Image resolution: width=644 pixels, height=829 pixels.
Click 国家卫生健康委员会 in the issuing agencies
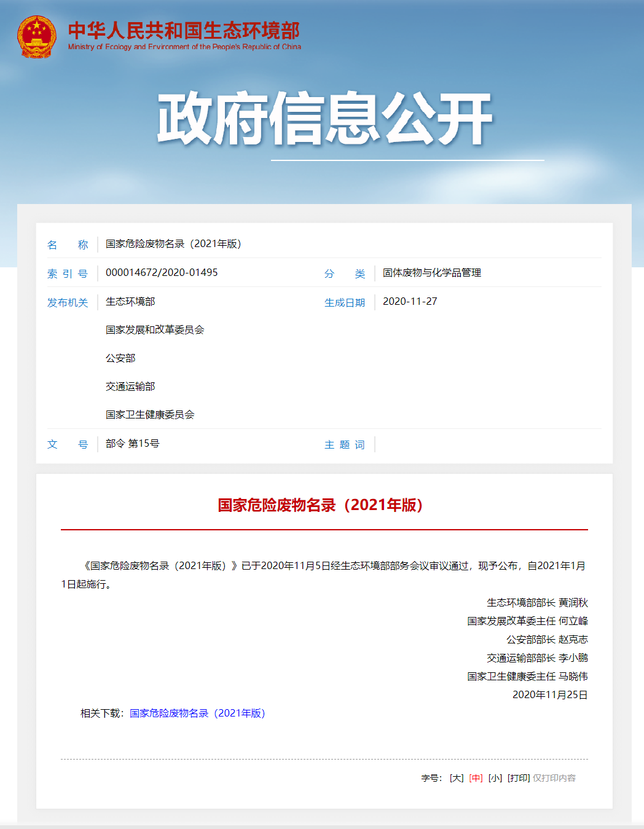(150, 415)
